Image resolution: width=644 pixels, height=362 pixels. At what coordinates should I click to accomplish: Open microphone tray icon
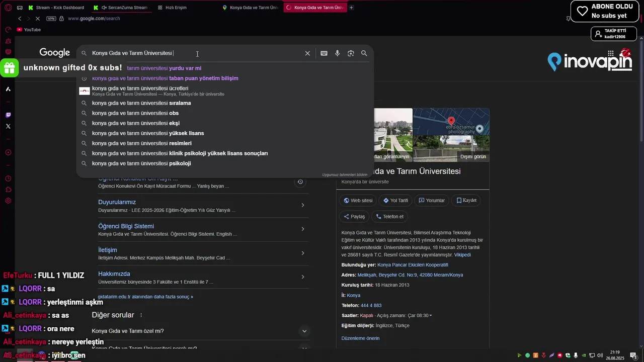click(576, 355)
